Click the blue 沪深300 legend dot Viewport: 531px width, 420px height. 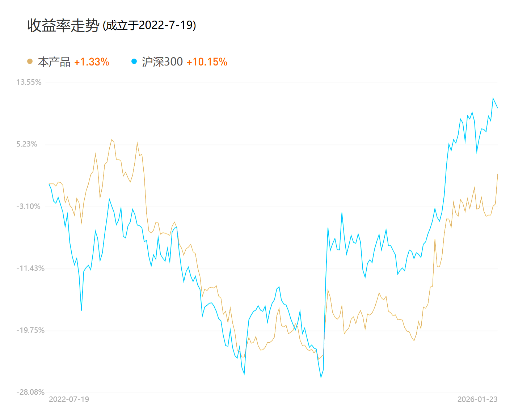(134, 61)
